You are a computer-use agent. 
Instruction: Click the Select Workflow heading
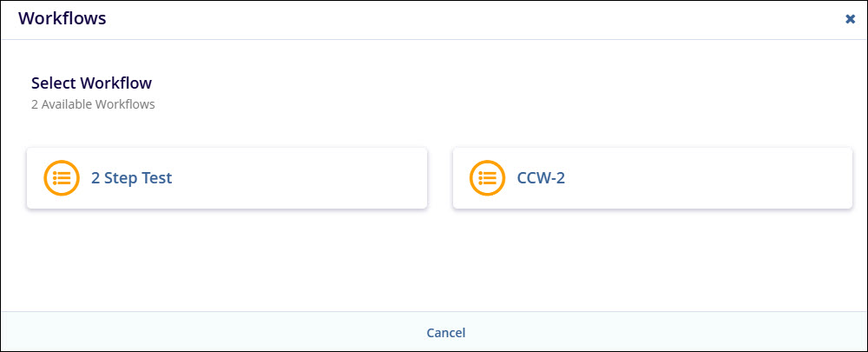coord(91,83)
